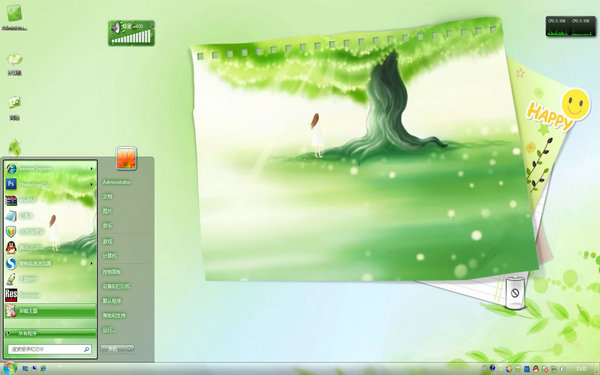
Task: Expand the Internet Explorer jump list arrow
Action: pyautogui.click(x=91, y=168)
